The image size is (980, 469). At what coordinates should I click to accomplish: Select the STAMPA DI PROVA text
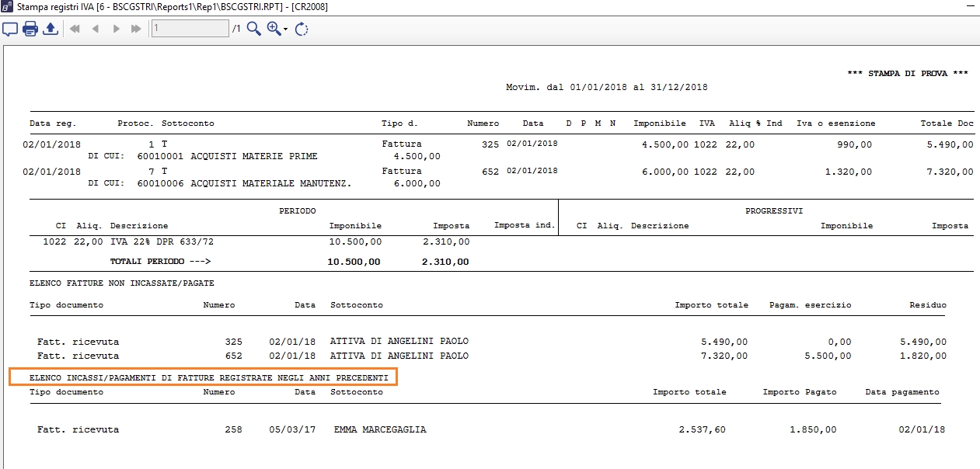[907, 73]
